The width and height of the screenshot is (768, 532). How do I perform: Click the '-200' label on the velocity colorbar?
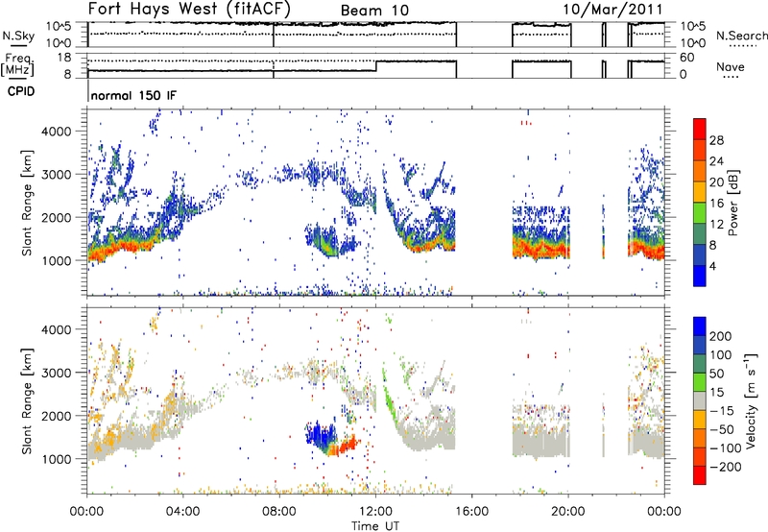coord(726,467)
